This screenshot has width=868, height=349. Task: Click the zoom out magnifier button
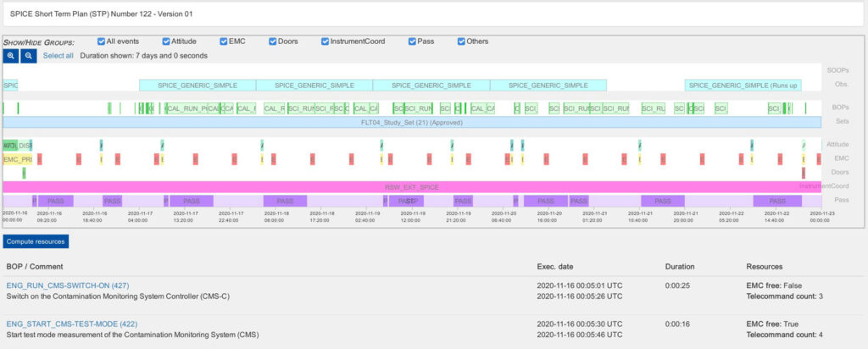[x=28, y=56]
